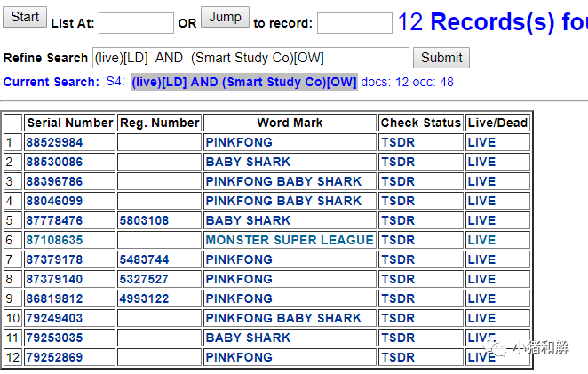The image size is (588, 374).
Task: Open PINKFONG BABY SHARK mark in row 10
Action: (284, 318)
